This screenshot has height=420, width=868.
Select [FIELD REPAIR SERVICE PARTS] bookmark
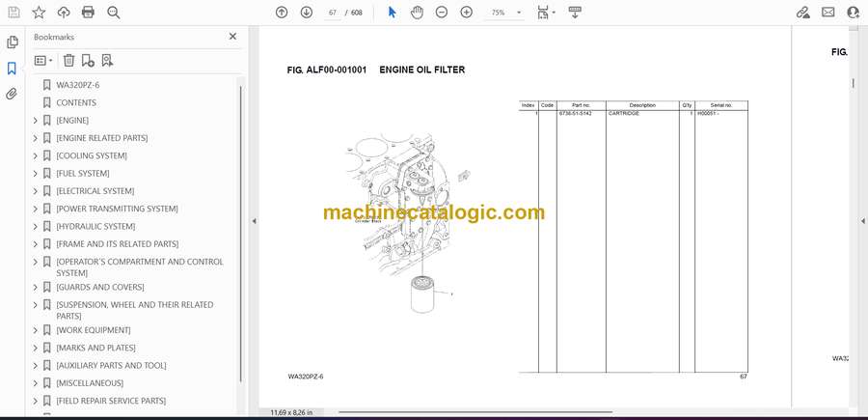(x=111, y=401)
